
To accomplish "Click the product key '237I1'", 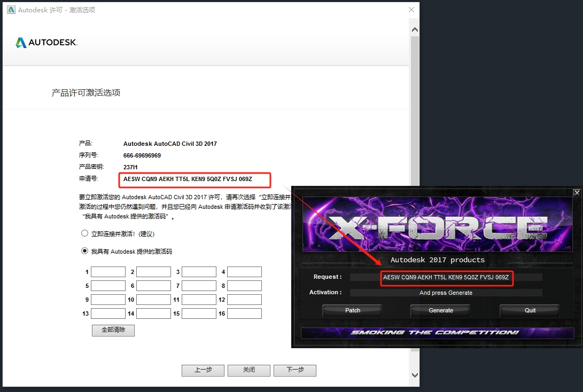I will coord(130,167).
